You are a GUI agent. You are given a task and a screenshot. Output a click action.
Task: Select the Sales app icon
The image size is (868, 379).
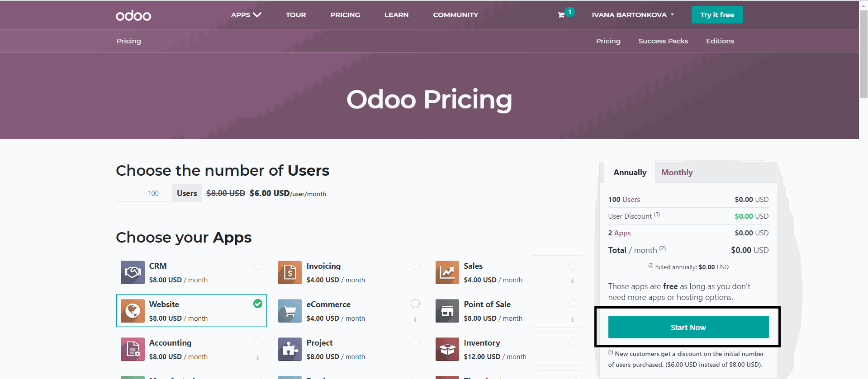click(x=447, y=272)
